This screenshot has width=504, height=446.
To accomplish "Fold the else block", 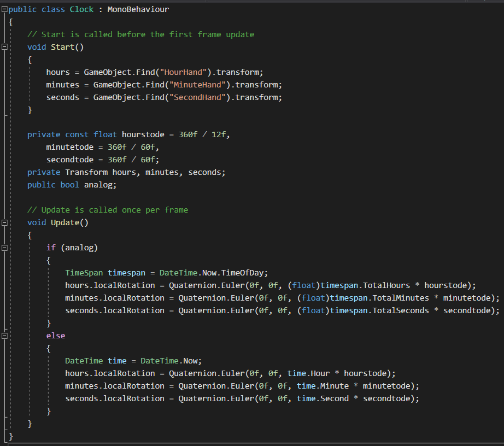I will 5,336.
